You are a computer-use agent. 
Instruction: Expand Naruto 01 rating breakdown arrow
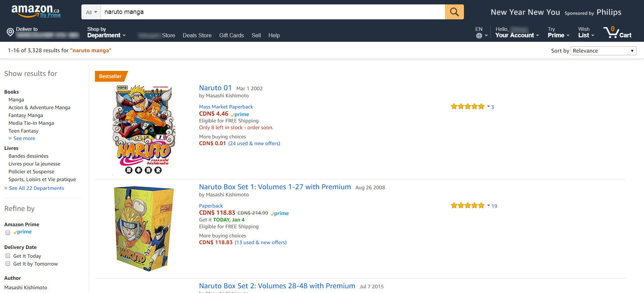point(488,106)
